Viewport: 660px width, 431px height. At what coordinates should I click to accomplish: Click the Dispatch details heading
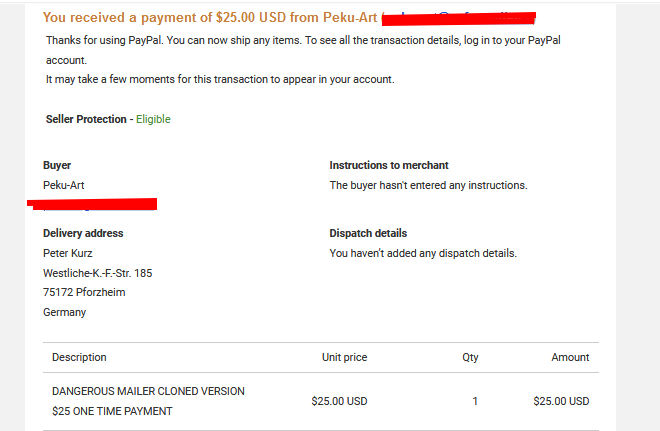(x=368, y=233)
